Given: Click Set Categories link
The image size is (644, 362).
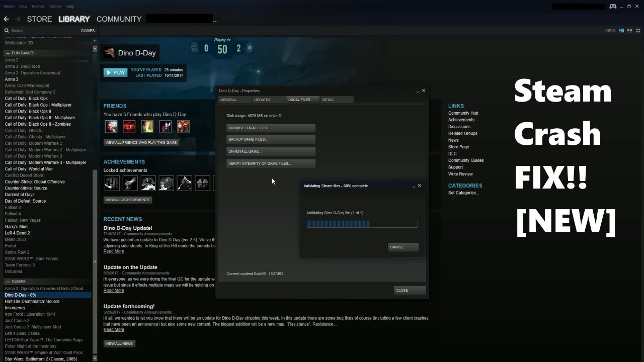Looking at the screenshot, I should (x=463, y=193).
